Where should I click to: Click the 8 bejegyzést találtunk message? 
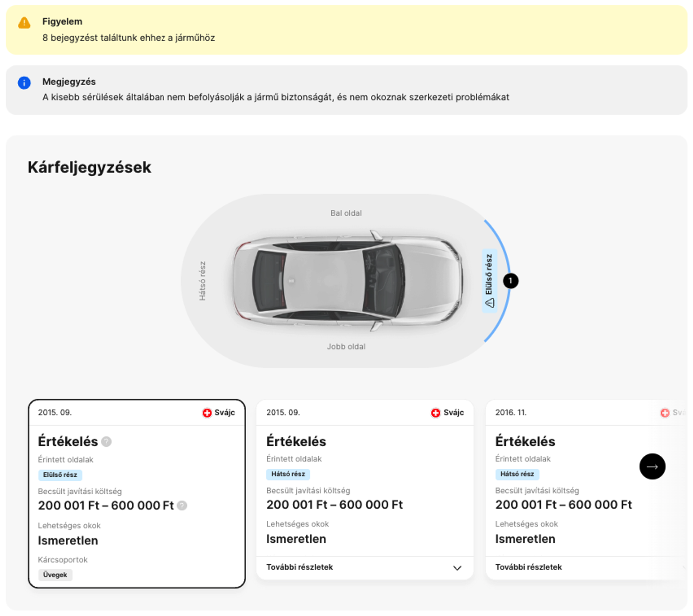[128, 38]
